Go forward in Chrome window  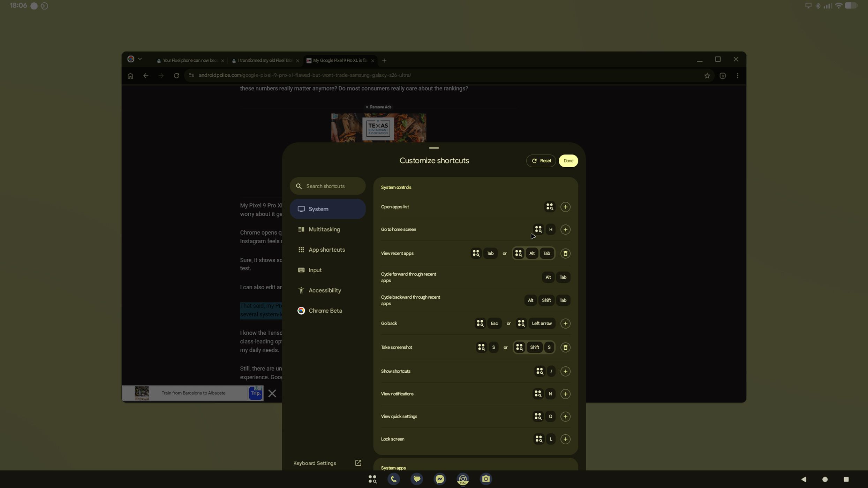161,76
